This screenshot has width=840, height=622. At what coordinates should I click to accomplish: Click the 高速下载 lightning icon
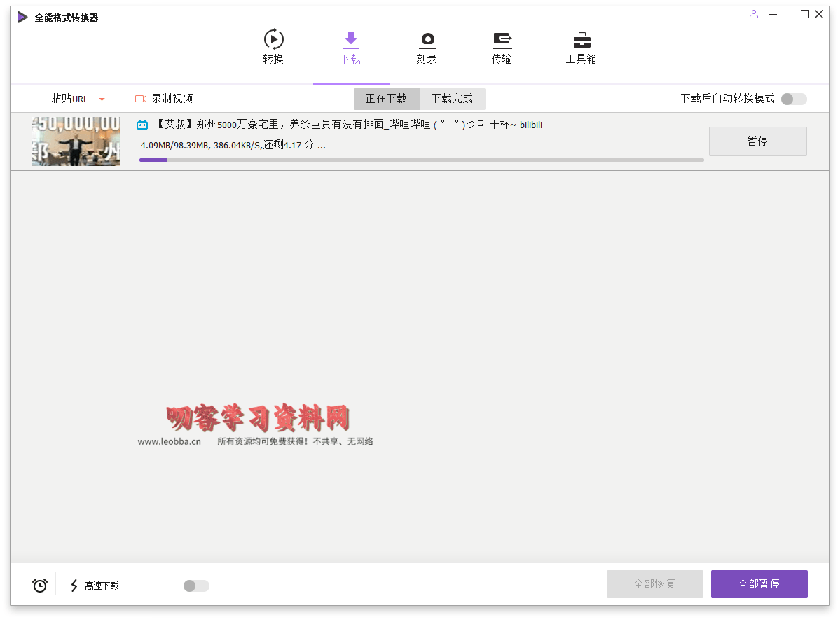[74, 584]
